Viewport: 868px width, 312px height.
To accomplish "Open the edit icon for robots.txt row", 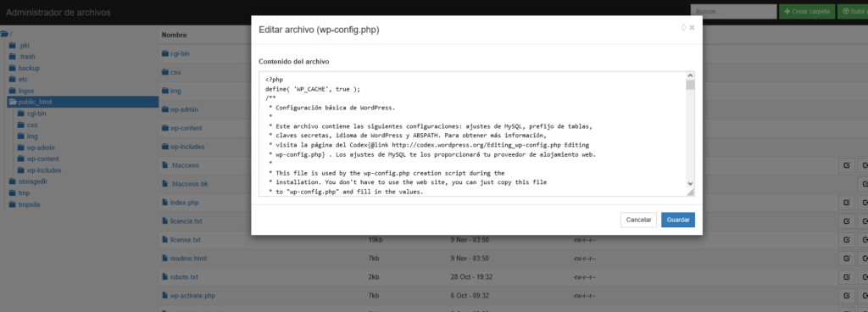I will pos(846,277).
